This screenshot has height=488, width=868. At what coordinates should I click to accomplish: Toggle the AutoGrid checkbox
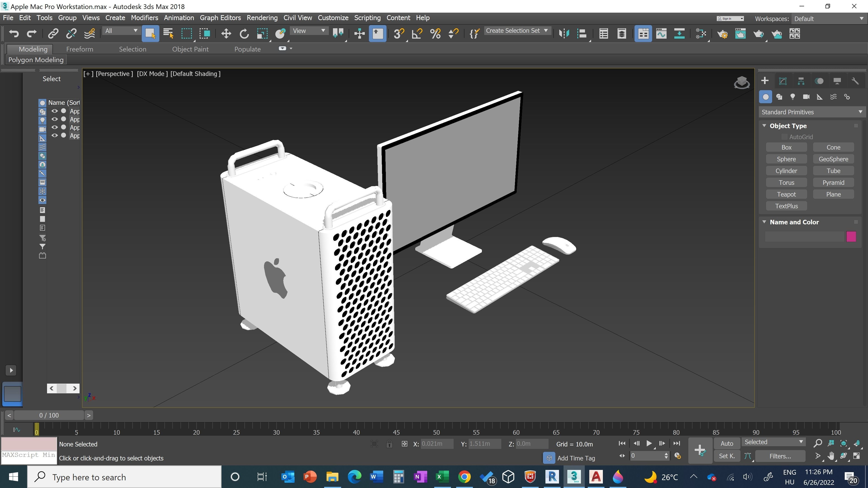[784, 137]
